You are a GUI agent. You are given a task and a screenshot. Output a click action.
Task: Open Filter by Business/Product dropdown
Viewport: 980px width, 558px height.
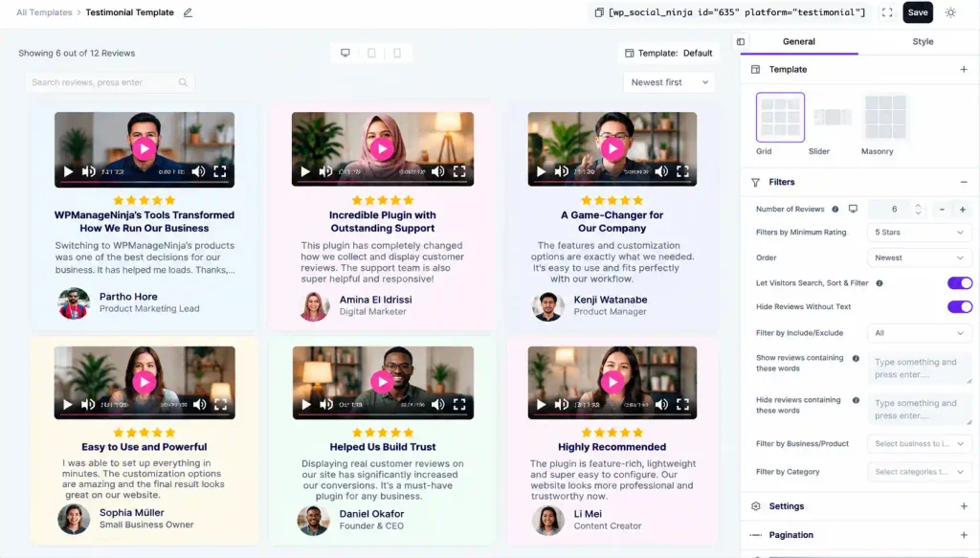coord(919,444)
